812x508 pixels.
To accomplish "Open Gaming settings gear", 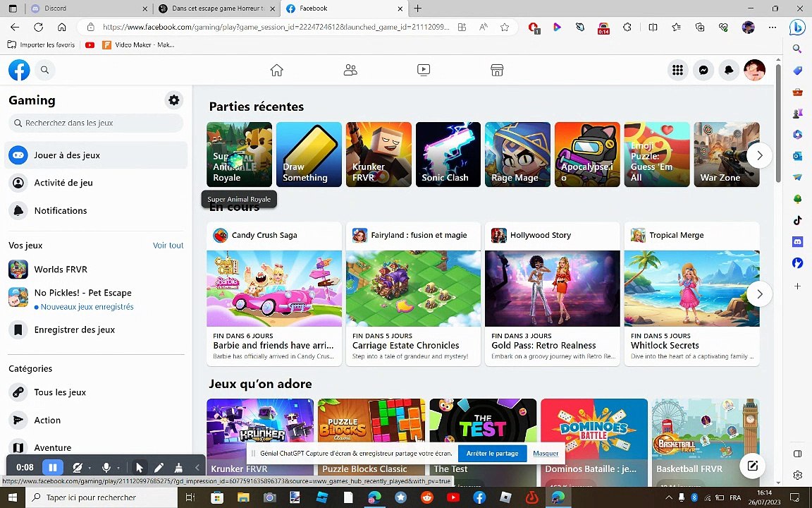I will pos(174,100).
